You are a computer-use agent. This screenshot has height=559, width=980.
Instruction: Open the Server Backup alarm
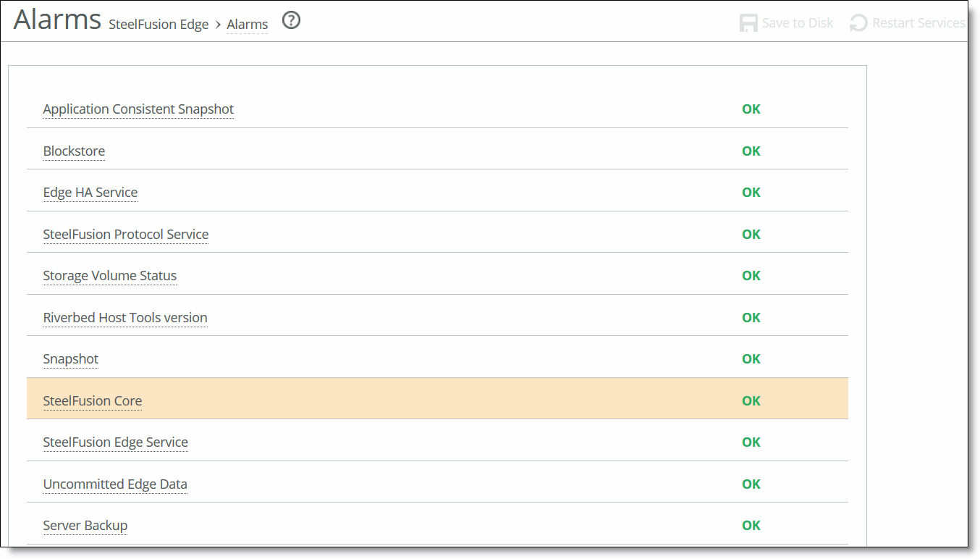[x=85, y=526]
